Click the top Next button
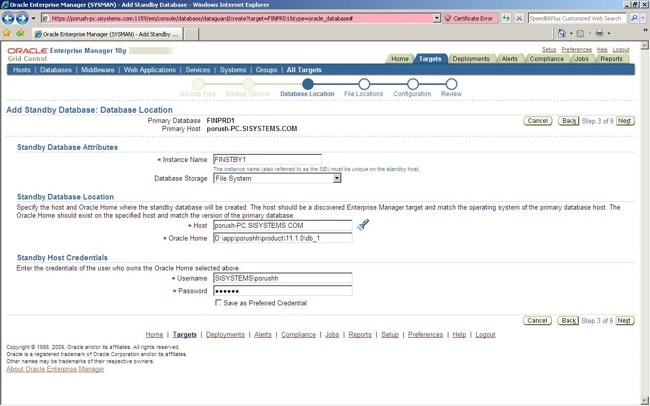Screen dimensions: 650x406 point(624,121)
